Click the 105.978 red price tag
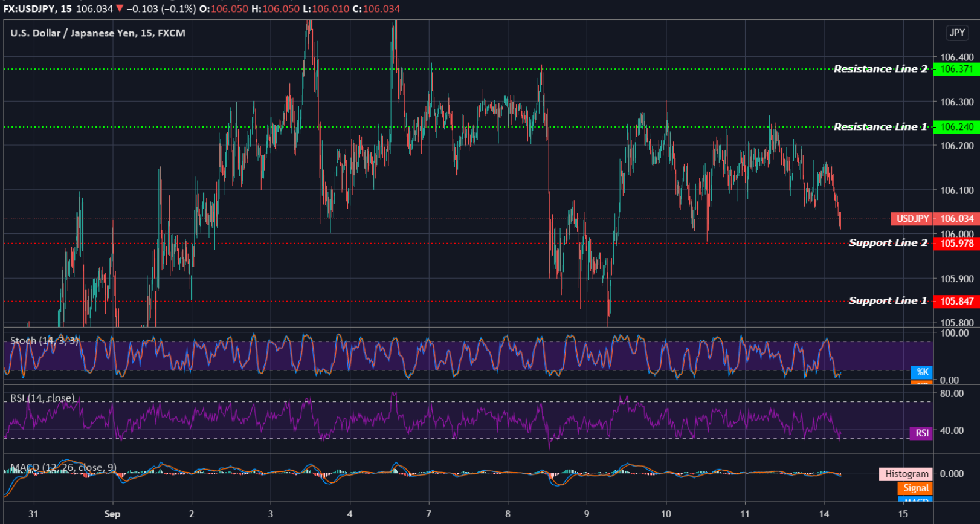The height and width of the screenshot is (524, 980). click(x=956, y=243)
